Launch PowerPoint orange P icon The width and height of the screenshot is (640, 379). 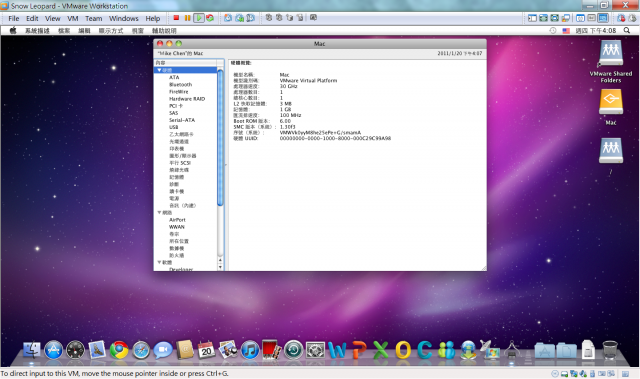pos(359,350)
